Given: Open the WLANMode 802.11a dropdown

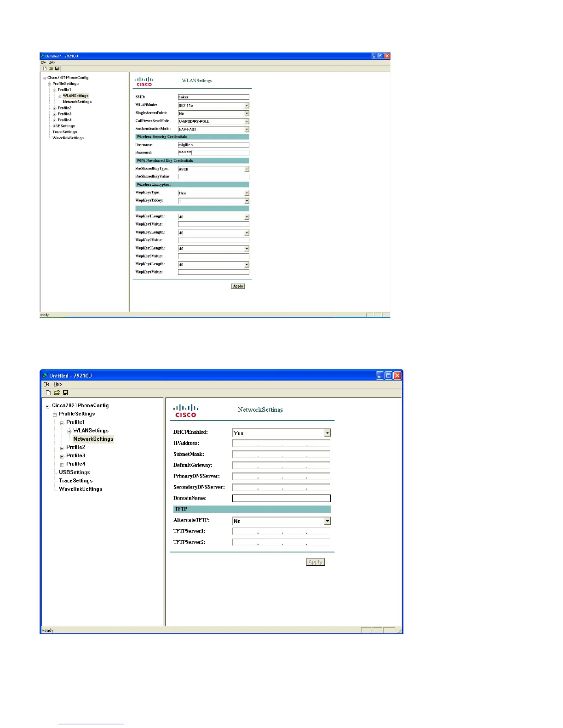Looking at the screenshot, I should pyautogui.click(x=247, y=105).
